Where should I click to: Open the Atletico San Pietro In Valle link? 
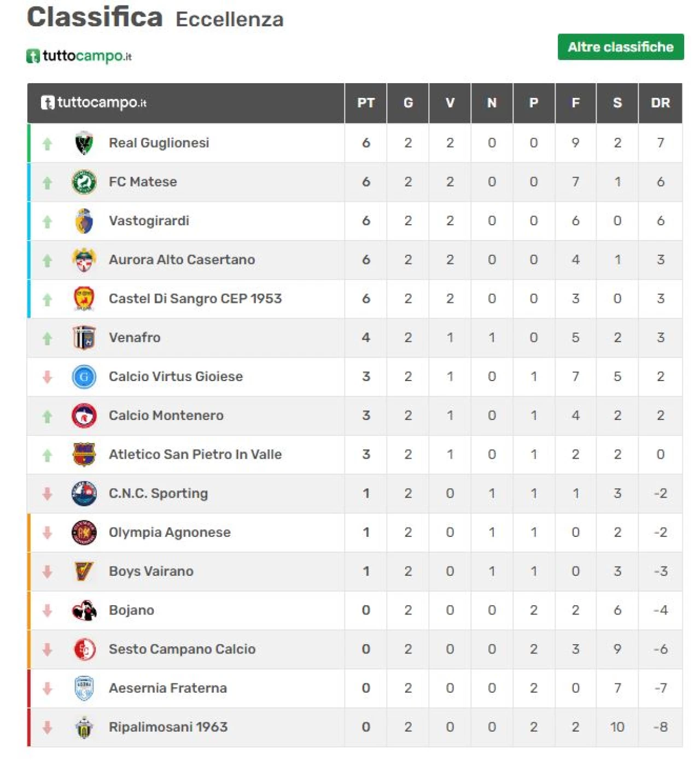tap(195, 454)
